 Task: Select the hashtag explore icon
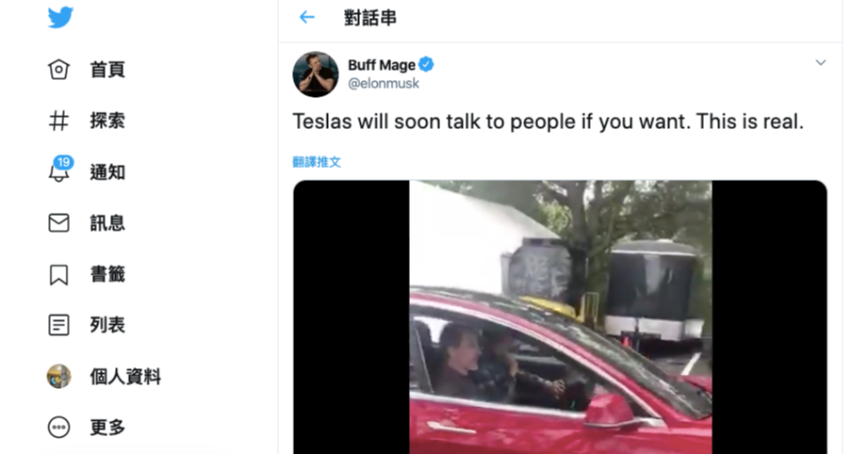pos(58,121)
